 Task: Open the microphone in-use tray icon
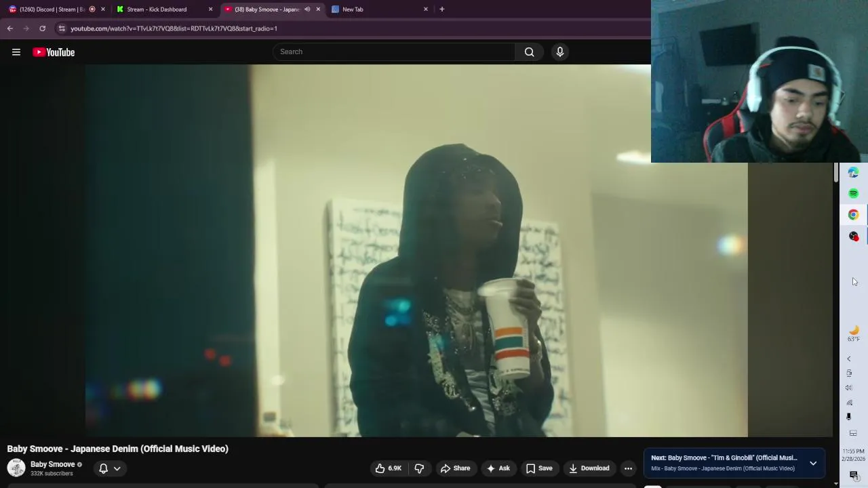pos(849,417)
